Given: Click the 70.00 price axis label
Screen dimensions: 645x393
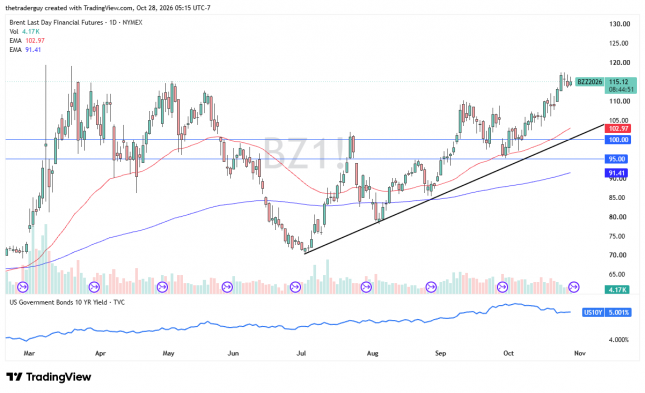Looking at the screenshot, I should [x=617, y=255].
